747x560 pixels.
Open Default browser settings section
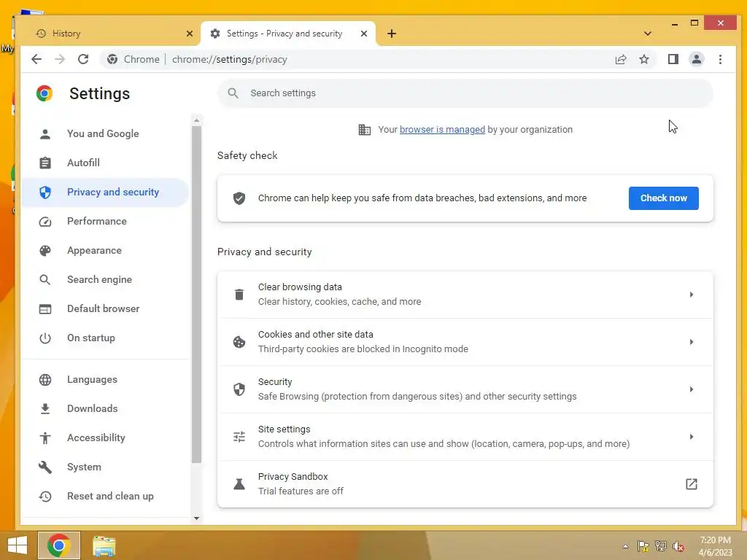(x=105, y=308)
